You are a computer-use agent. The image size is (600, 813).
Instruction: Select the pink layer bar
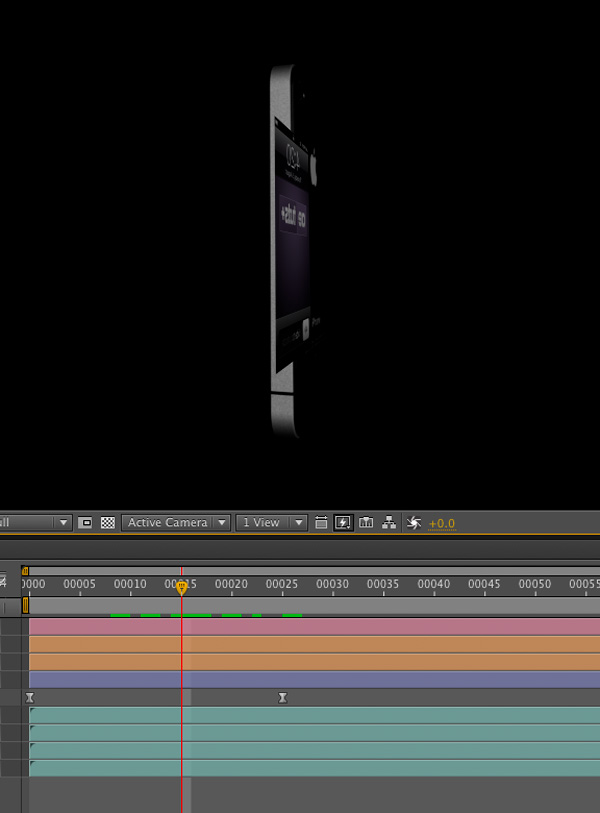314,627
